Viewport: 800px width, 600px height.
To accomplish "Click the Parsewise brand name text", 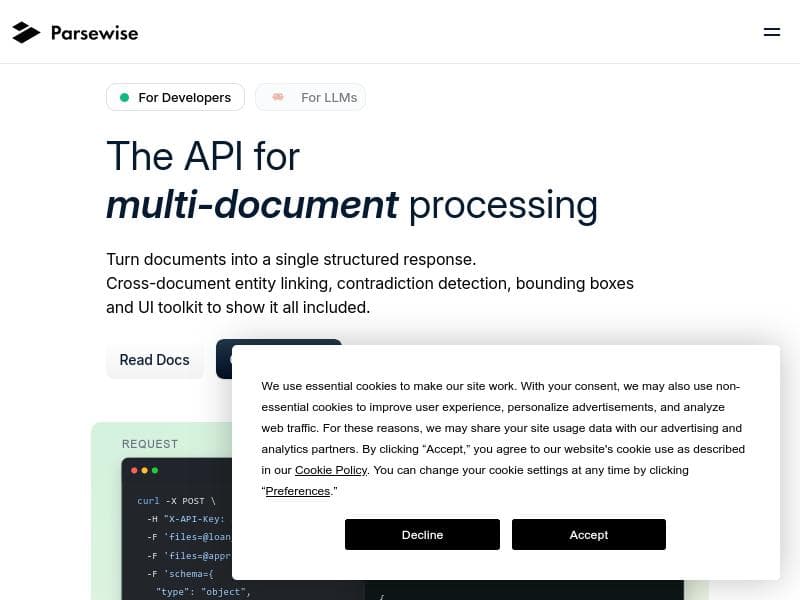I will (x=94, y=33).
